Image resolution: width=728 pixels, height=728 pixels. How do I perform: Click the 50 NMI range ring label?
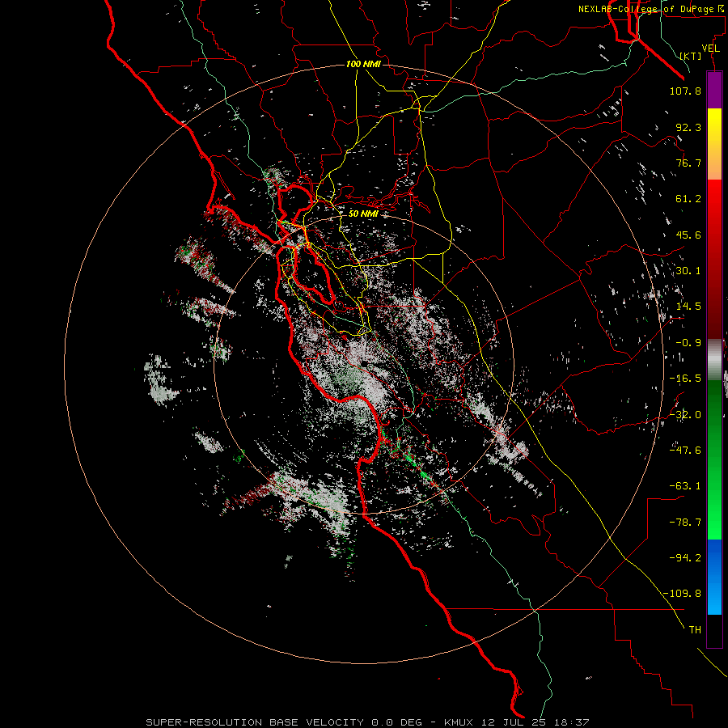tap(363, 214)
